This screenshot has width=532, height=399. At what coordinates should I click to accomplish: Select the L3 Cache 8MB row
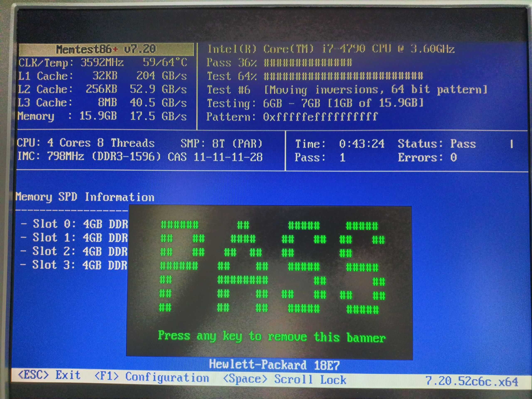pos(102,103)
